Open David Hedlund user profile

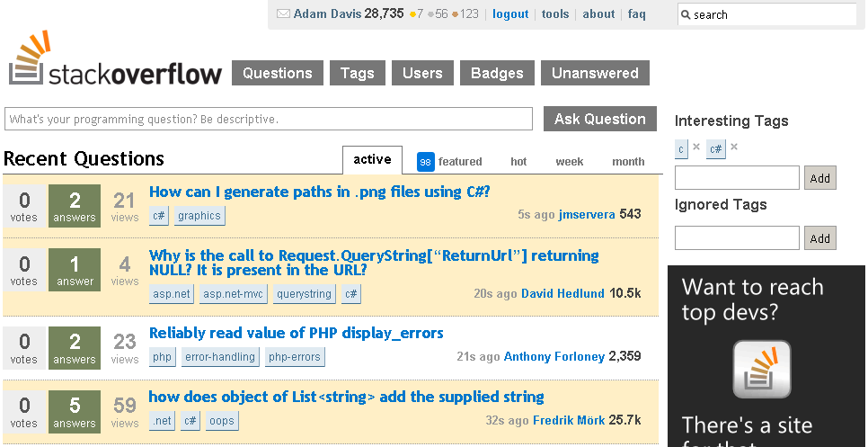(x=562, y=293)
